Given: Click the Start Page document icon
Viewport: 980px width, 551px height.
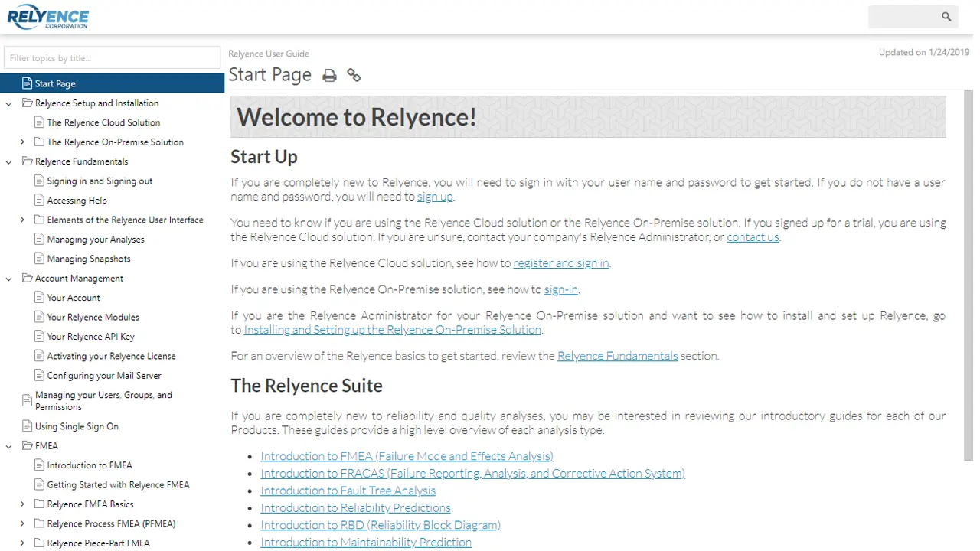Looking at the screenshot, I should pyautogui.click(x=28, y=83).
